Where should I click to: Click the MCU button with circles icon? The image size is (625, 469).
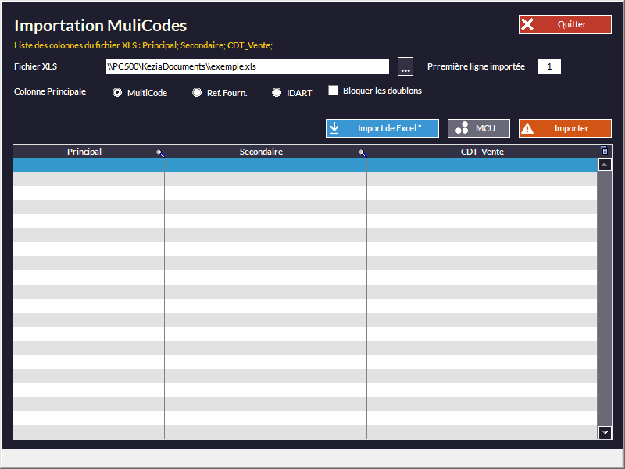pyautogui.click(x=478, y=128)
